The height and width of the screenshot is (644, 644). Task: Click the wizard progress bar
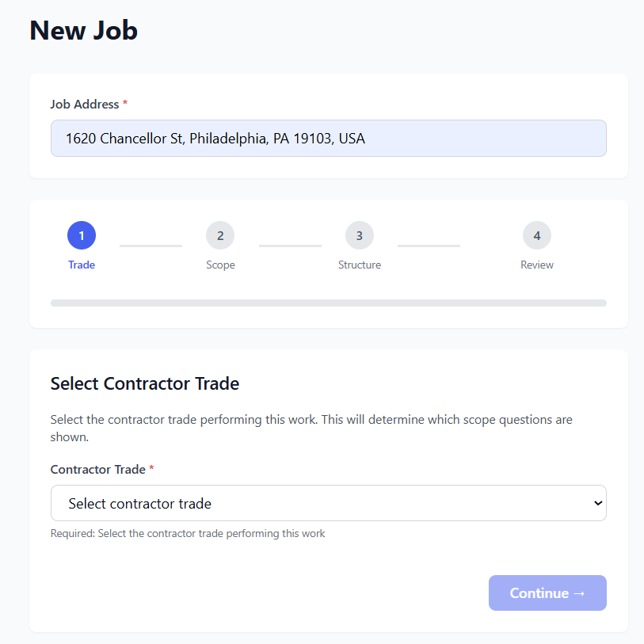[x=328, y=303]
